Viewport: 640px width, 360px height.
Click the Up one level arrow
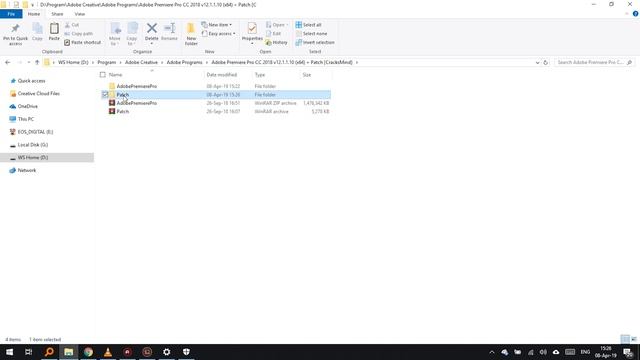(37, 62)
